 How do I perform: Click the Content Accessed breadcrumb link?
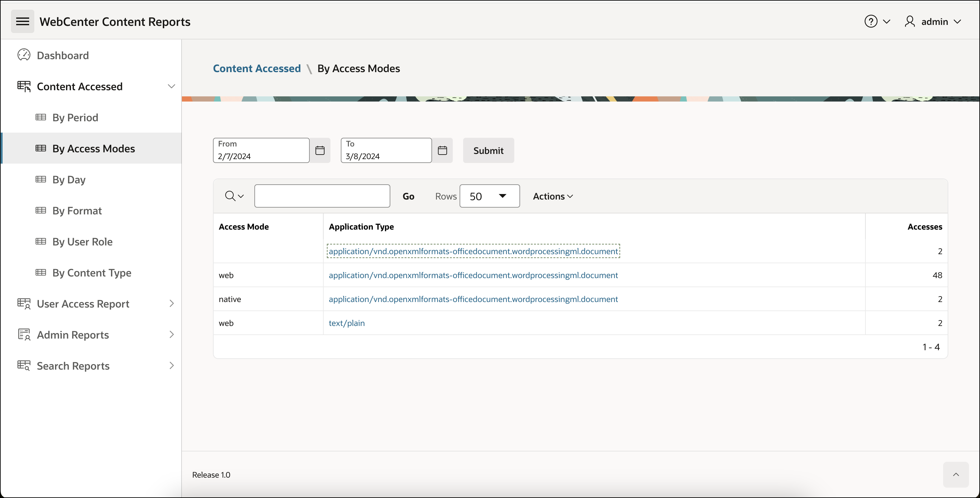click(x=257, y=69)
